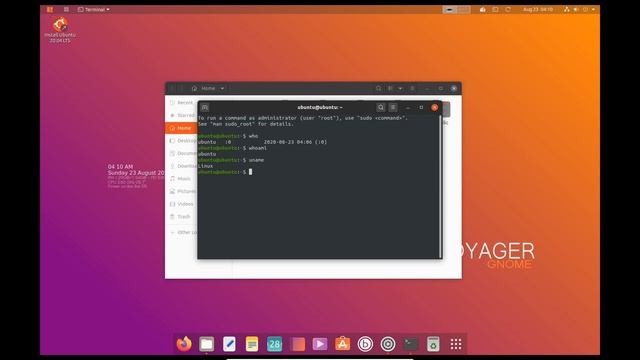Select Home in Files sidebar

point(181,128)
